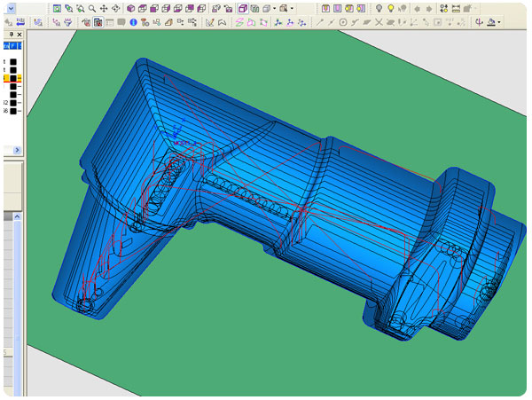Activate the Pan view tool
The height and width of the screenshot is (400, 532).
pyautogui.click(x=104, y=8)
